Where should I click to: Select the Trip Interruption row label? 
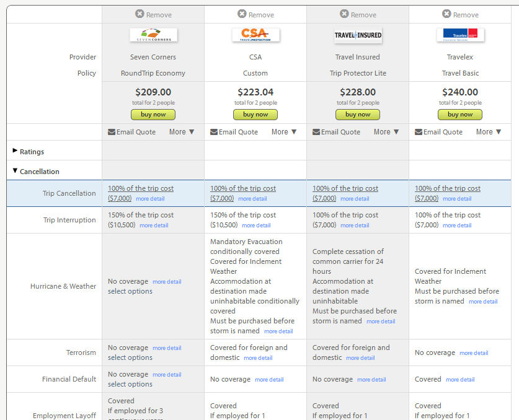click(69, 220)
